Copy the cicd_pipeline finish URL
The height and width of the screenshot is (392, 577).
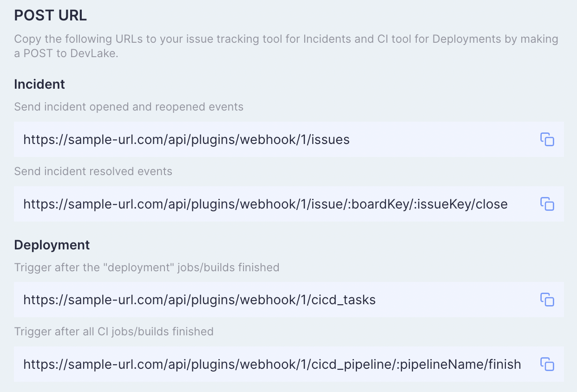pos(547,364)
